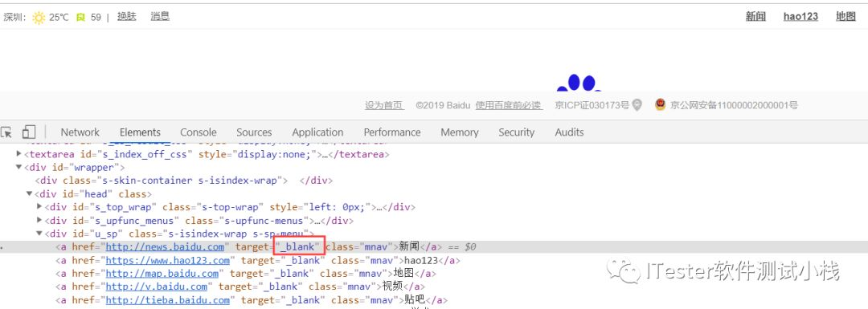Open the 地图 link in page header
Viewport: 868px width, 309px height.
coord(845,17)
